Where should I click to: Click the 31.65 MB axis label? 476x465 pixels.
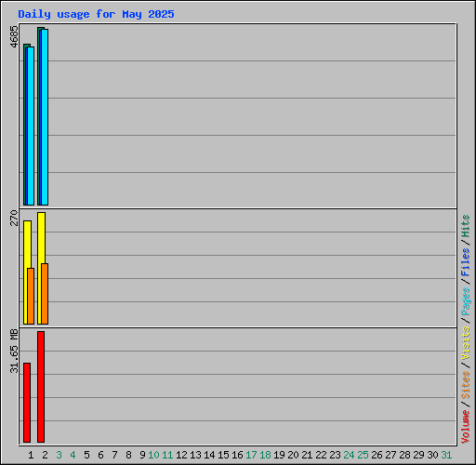[x=14, y=352]
